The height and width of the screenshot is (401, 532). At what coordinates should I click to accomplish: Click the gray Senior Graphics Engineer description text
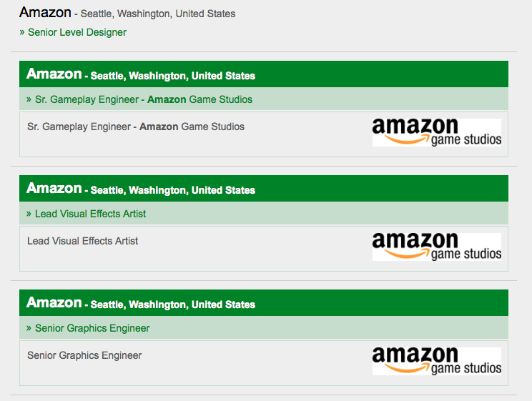pos(84,355)
